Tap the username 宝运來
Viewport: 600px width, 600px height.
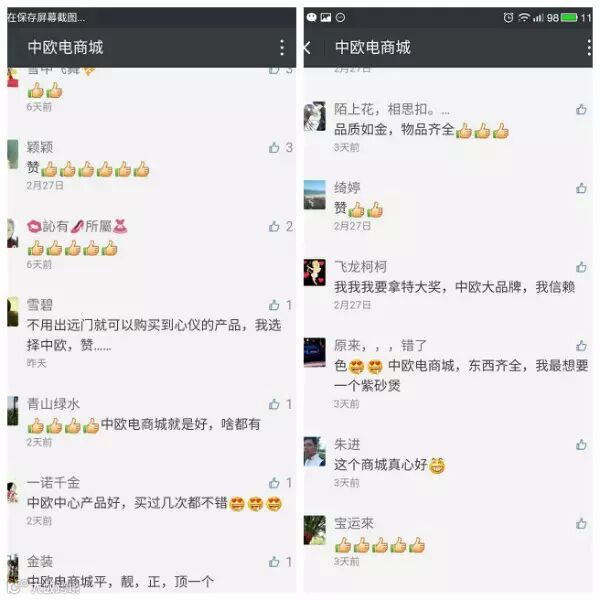[354, 523]
